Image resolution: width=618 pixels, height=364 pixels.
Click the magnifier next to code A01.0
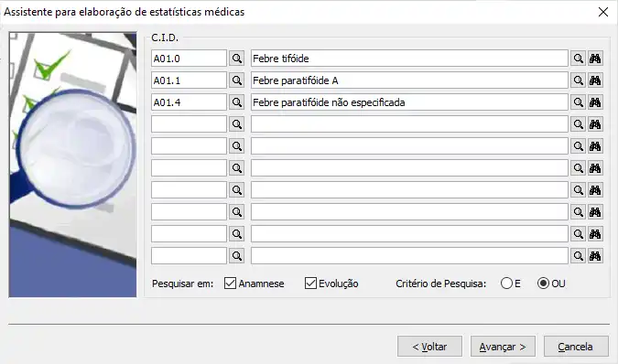(236, 59)
